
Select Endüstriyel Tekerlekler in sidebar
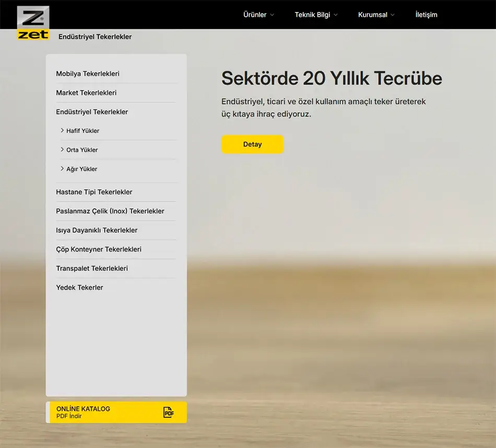92,112
